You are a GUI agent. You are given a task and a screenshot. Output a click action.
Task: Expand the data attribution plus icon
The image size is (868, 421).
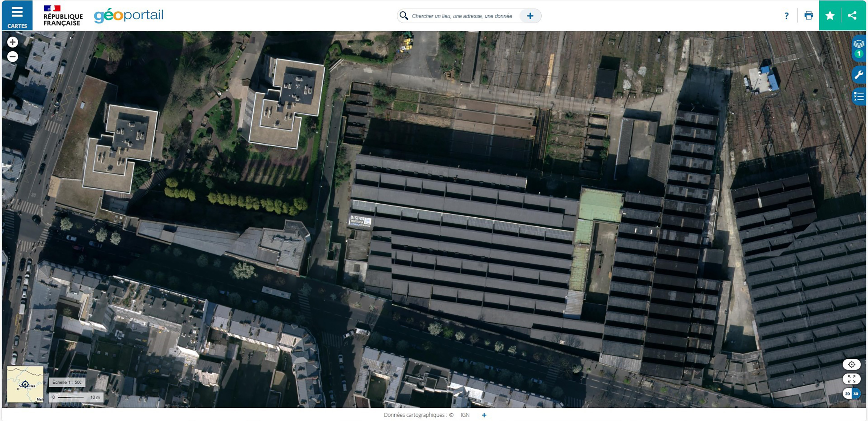coord(484,415)
